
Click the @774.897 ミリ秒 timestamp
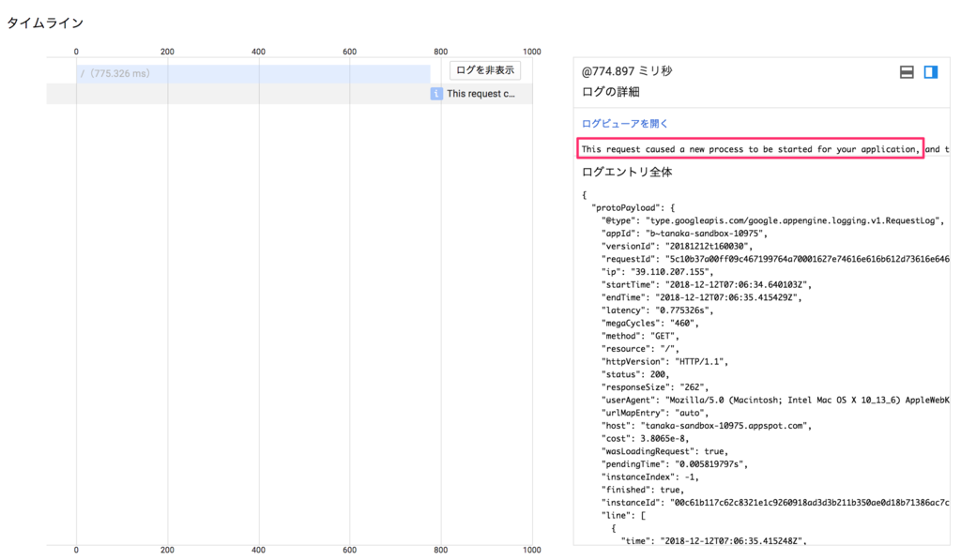pos(626,71)
